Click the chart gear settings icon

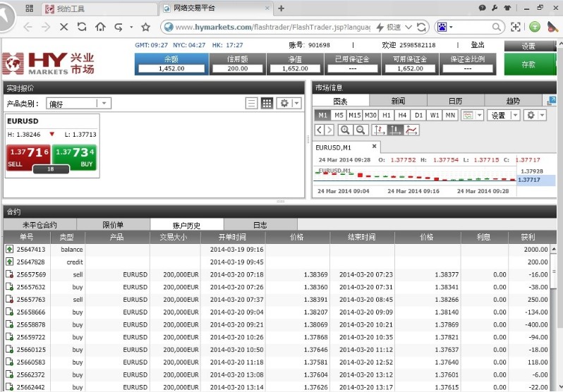(531, 115)
